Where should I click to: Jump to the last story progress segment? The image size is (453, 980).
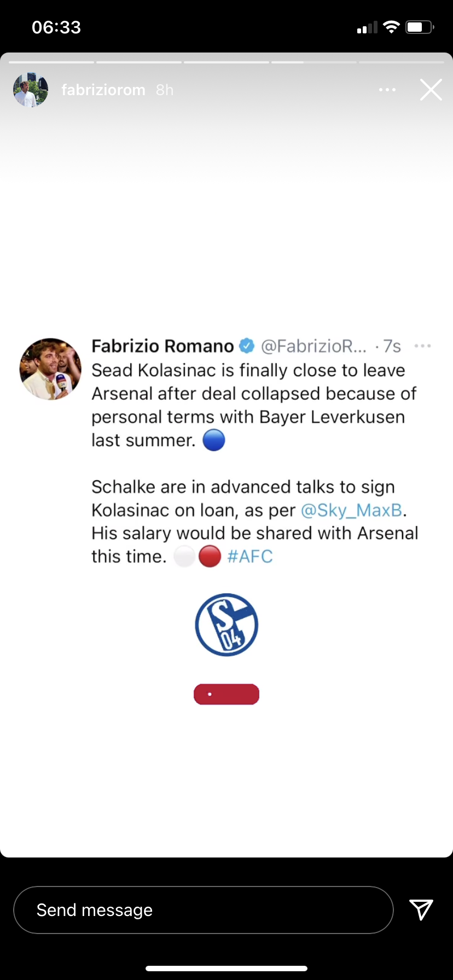401,62
